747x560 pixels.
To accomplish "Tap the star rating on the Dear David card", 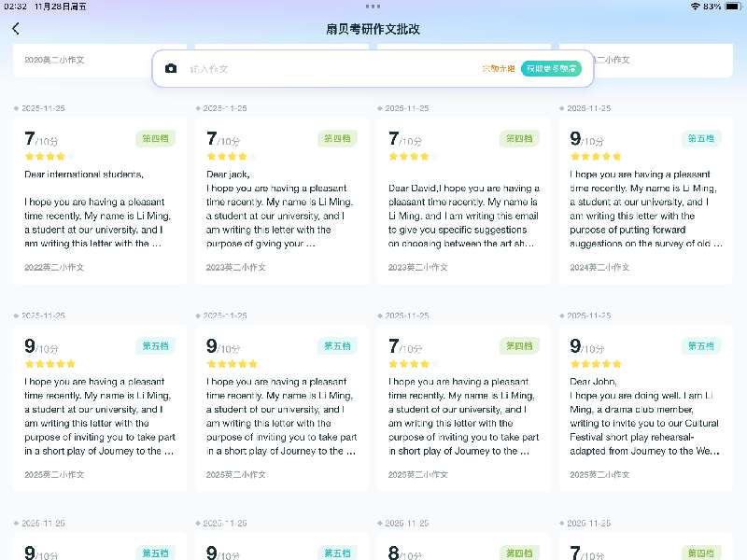I will (409, 157).
